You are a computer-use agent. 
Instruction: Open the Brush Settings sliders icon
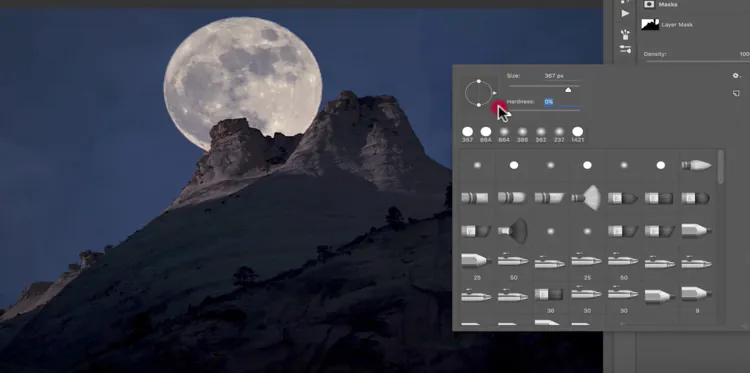pyautogui.click(x=625, y=49)
